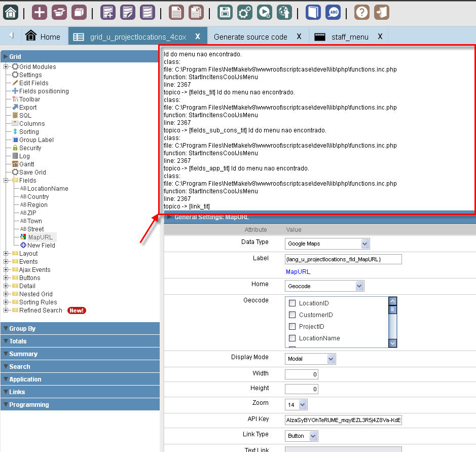Expand the Group By panel

[80, 328]
